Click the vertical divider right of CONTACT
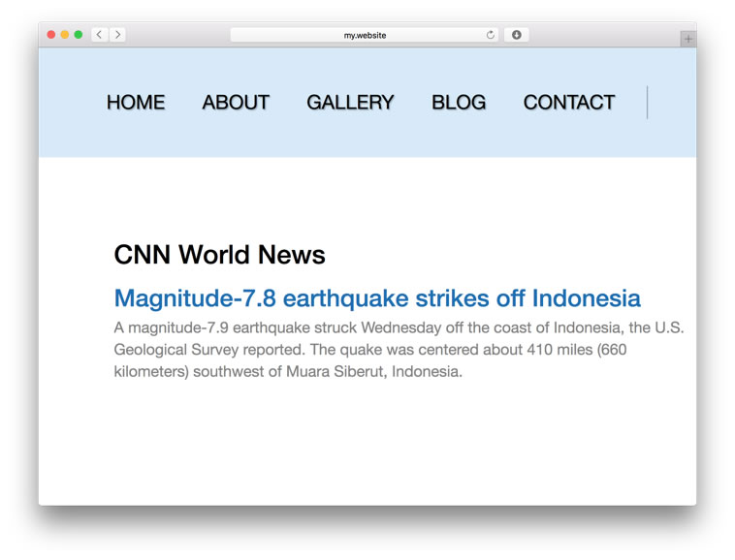 [x=648, y=103]
